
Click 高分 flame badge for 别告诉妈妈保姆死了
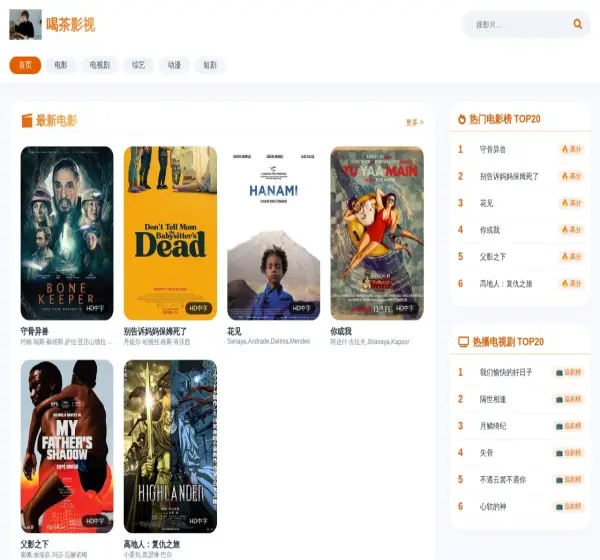point(571,176)
